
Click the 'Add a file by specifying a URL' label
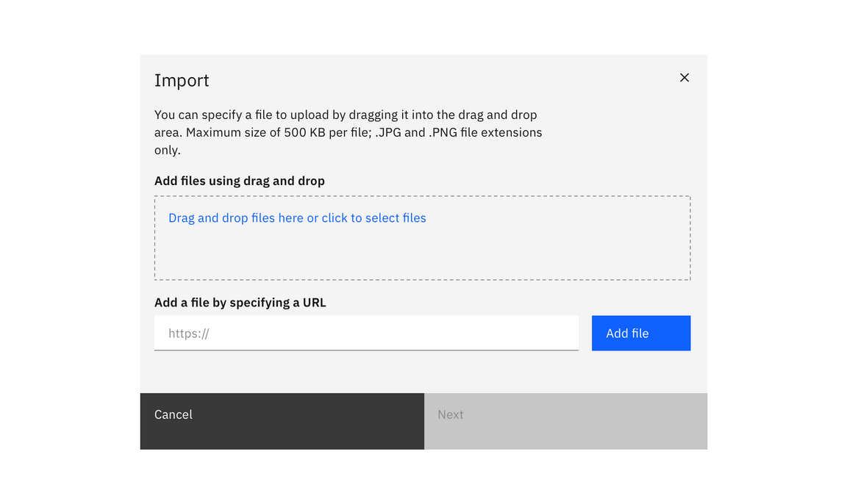tap(240, 302)
